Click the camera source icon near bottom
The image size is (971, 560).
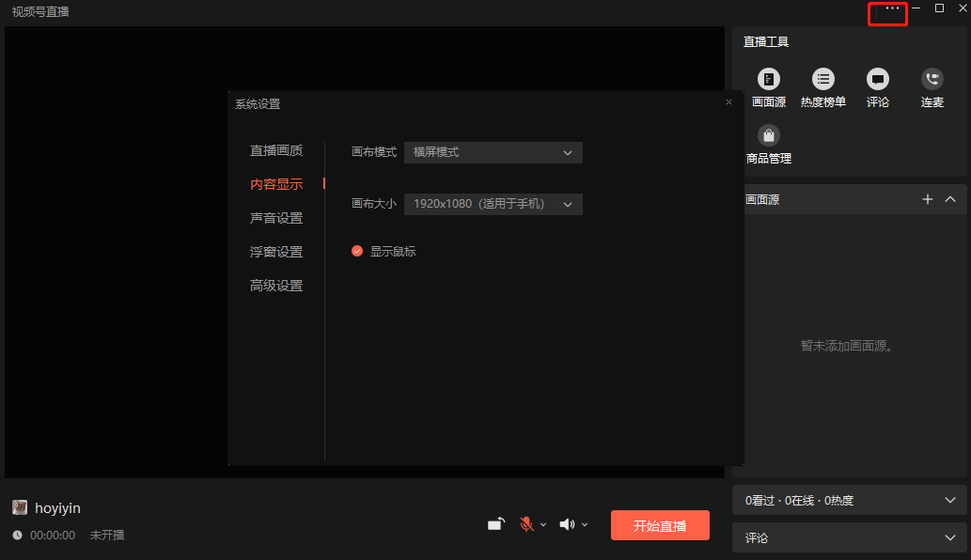tap(496, 523)
